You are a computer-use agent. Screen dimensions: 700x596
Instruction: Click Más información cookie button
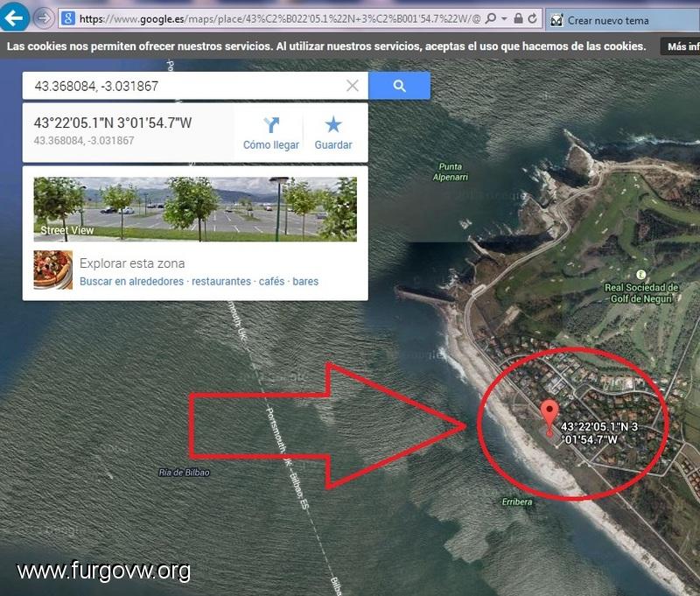tap(681, 46)
